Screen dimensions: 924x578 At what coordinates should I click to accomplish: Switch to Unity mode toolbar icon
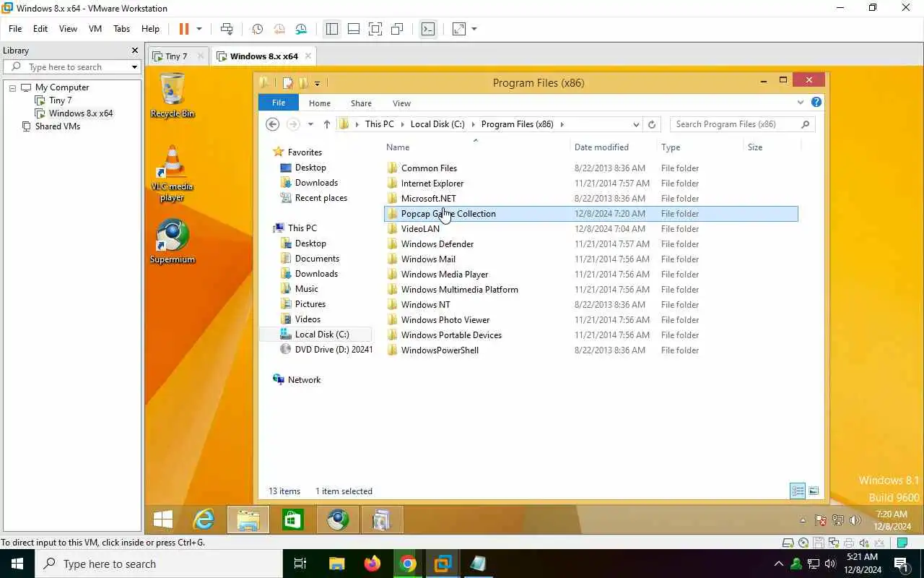pyautogui.click(x=397, y=29)
